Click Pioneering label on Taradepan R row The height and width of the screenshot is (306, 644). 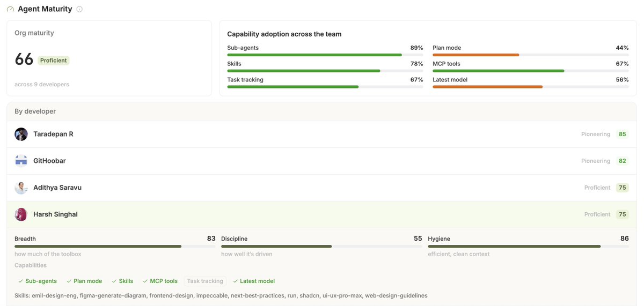[x=596, y=134]
